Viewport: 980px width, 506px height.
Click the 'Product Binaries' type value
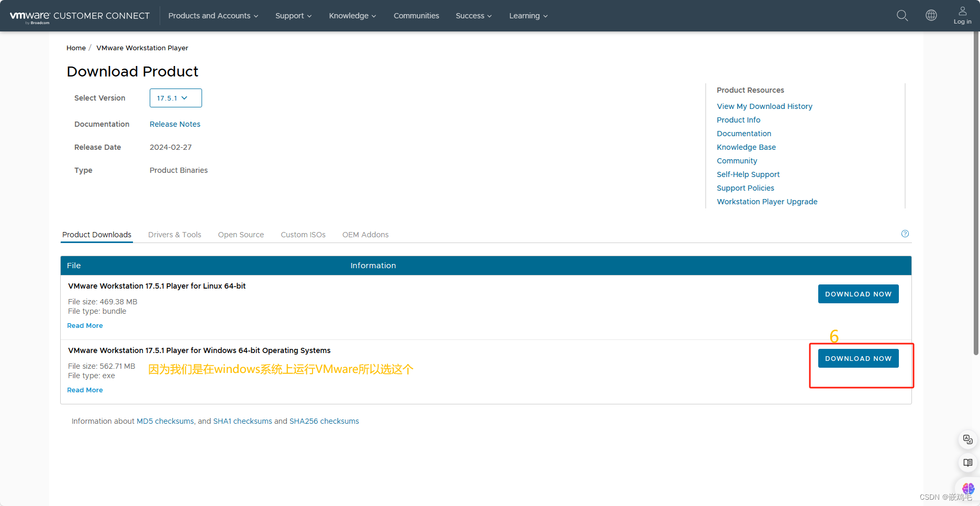pyautogui.click(x=179, y=170)
